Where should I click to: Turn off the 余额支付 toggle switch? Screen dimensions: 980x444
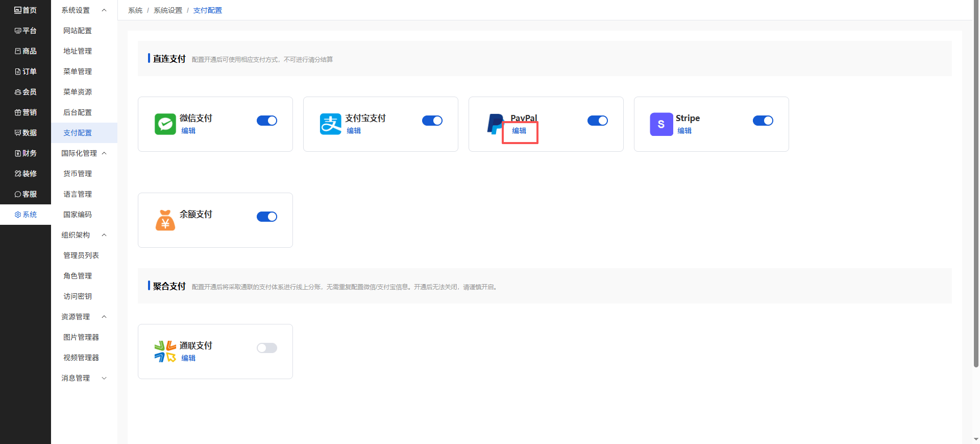point(267,217)
